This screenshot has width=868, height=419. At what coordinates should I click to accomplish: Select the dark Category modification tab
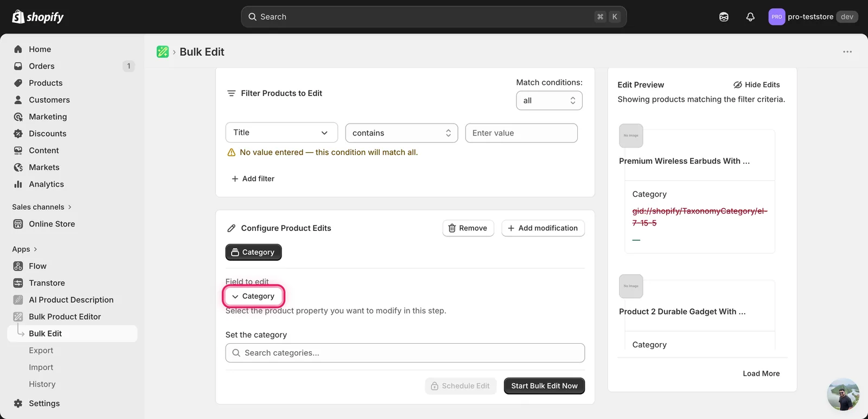pos(253,252)
